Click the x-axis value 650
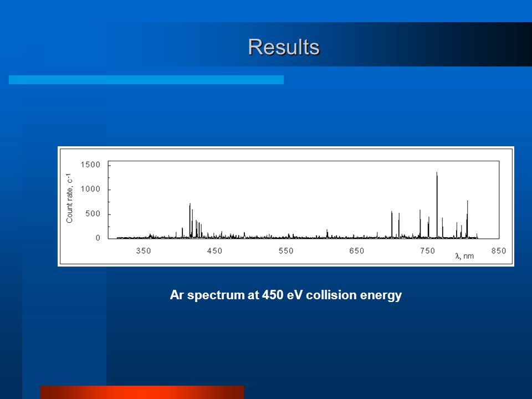Image resolution: width=532 pixels, height=399 pixels. tap(356, 250)
